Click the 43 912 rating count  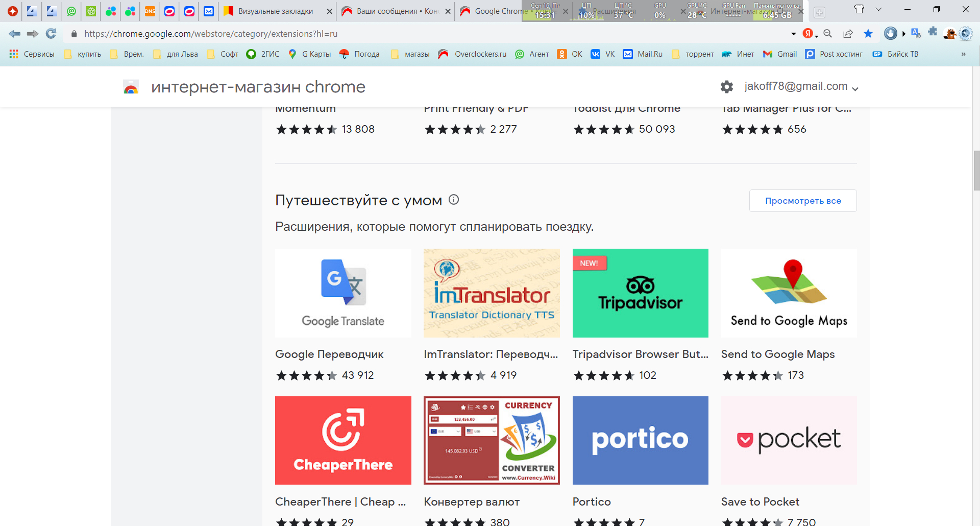(x=358, y=375)
